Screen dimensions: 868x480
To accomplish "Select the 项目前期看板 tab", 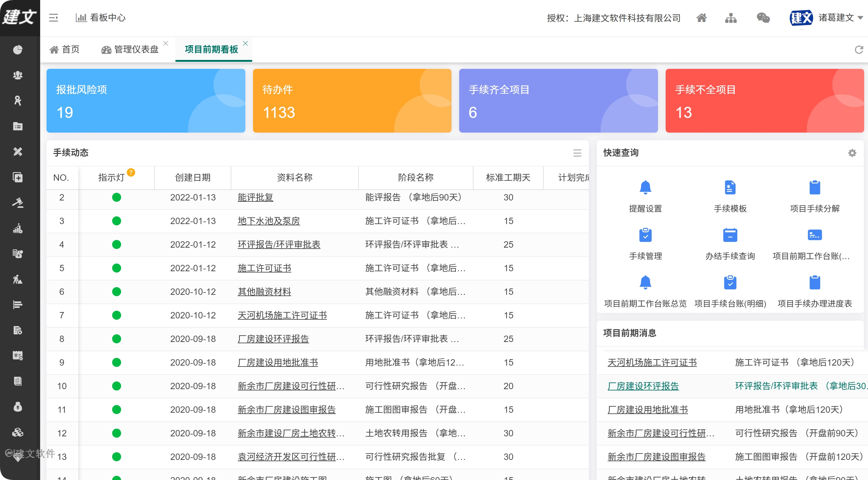I will pos(211,49).
